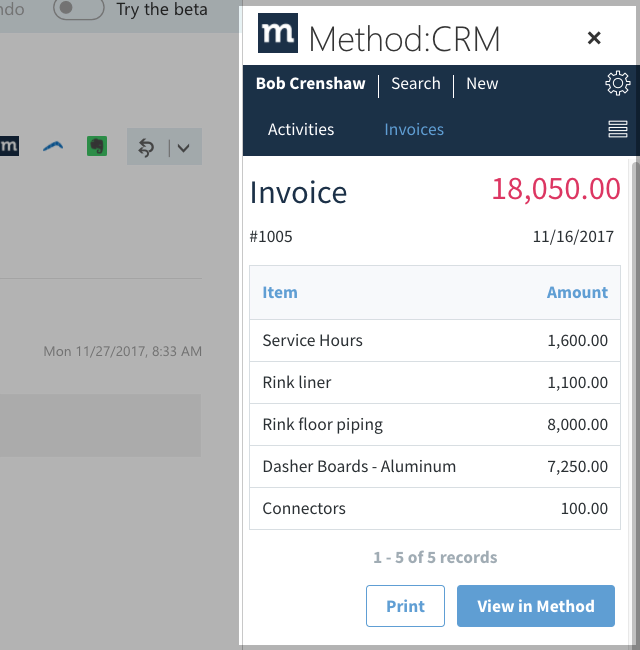Click the blue boomerang add-in icon
Screen dimensions: 640x650
pyautogui.click(x=53, y=146)
